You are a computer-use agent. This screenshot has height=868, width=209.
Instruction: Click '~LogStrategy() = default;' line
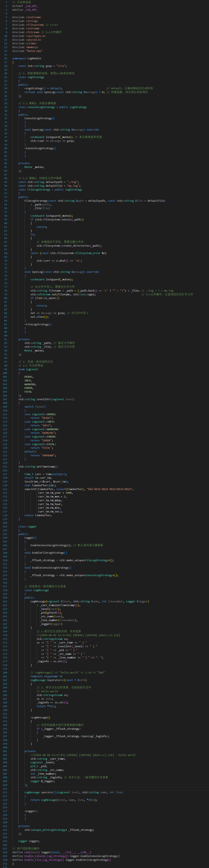pyautogui.click(x=43, y=88)
